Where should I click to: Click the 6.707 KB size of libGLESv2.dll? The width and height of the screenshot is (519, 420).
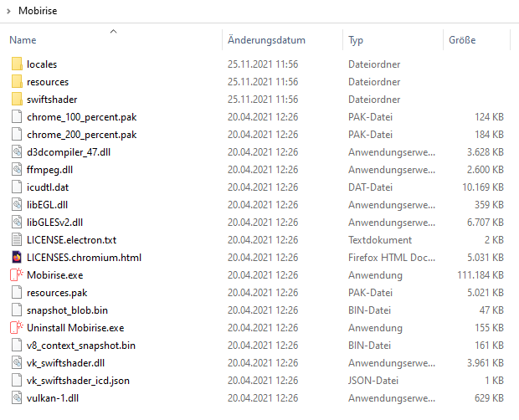pos(486,223)
